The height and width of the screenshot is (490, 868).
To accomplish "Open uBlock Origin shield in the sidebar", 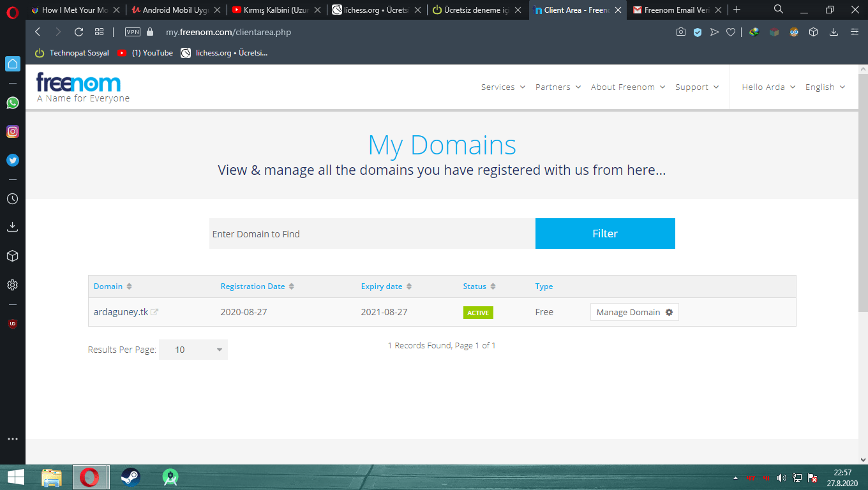I will (12, 324).
